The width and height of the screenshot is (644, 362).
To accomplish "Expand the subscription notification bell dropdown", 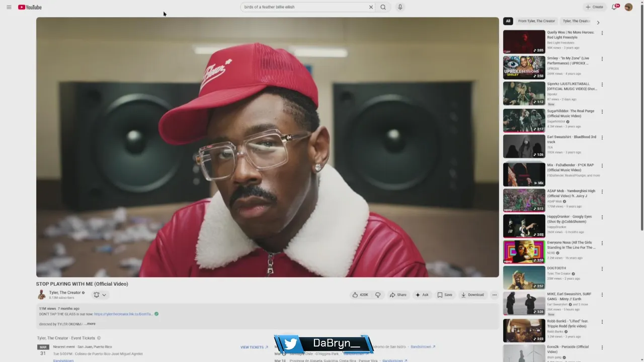I will [x=100, y=295].
